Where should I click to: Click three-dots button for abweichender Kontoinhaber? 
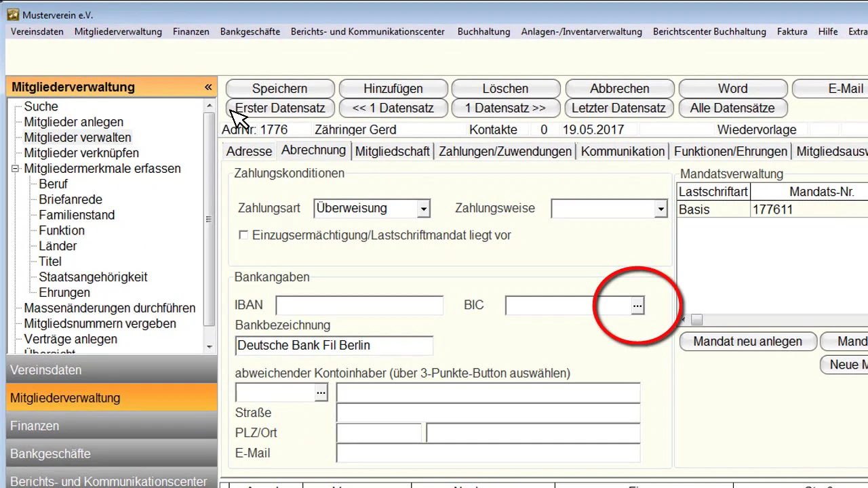click(321, 392)
